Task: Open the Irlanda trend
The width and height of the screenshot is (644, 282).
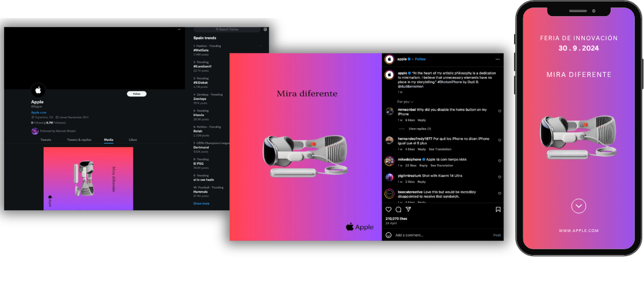Action: pos(199,115)
